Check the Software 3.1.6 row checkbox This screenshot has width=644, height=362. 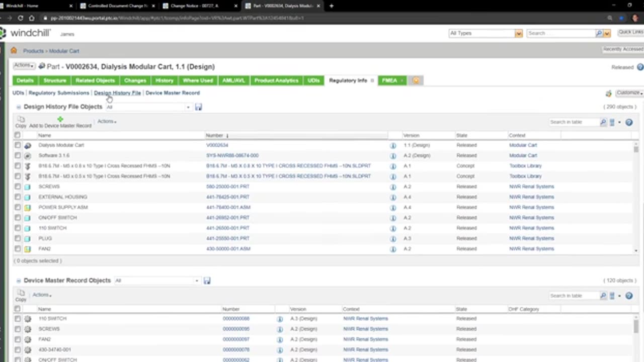point(18,155)
